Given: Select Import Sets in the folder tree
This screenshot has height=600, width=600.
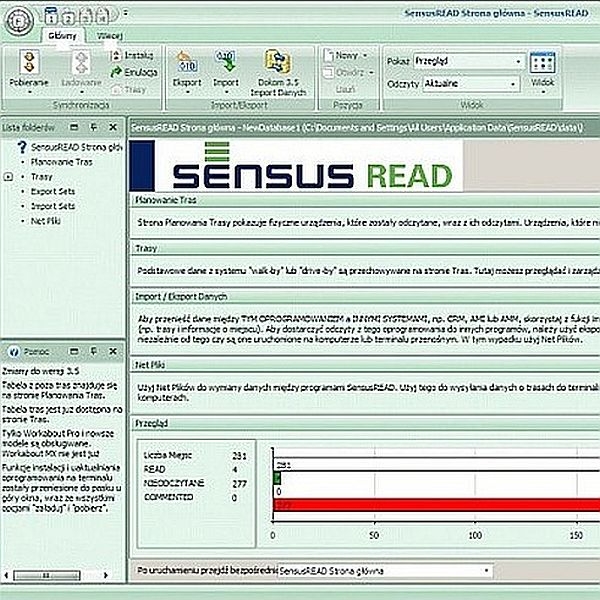Looking at the screenshot, I should click(53, 206).
